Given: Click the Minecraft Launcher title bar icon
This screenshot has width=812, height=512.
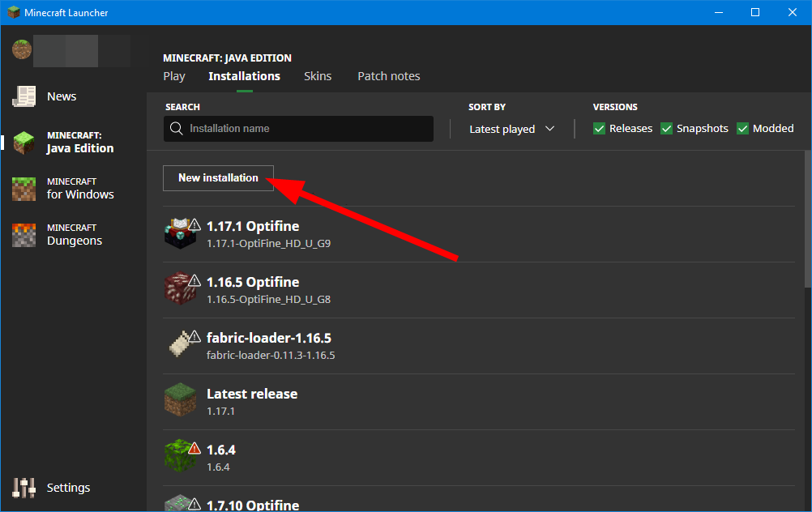Looking at the screenshot, I should tap(14, 12).
